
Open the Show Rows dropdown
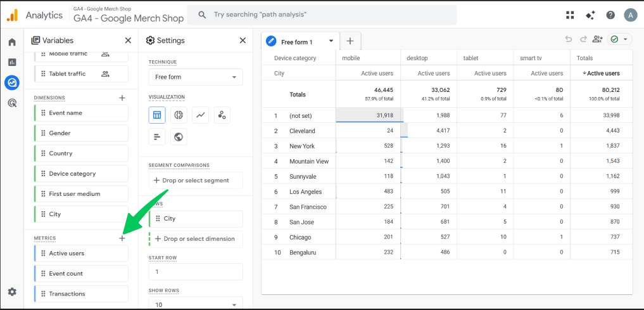pyautogui.click(x=196, y=304)
